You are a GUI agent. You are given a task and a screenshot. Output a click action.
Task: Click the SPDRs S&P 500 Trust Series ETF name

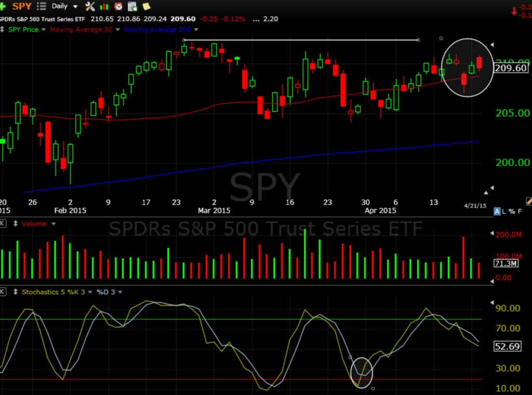click(x=43, y=19)
